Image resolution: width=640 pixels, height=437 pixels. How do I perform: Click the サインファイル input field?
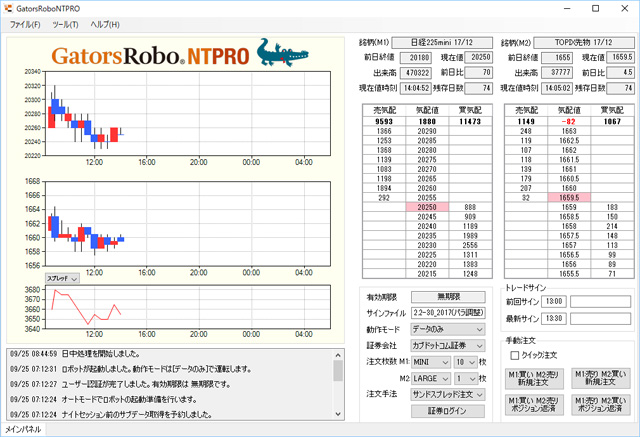click(x=448, y=313)
